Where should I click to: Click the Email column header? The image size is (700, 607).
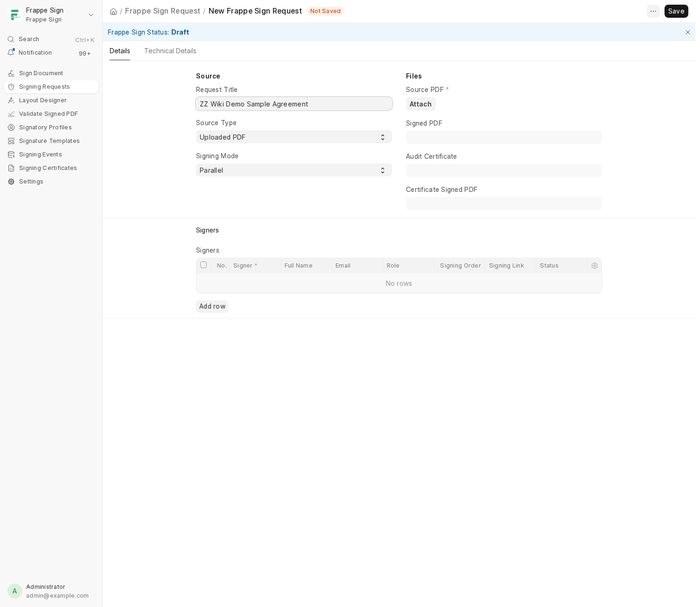(357, 266)
